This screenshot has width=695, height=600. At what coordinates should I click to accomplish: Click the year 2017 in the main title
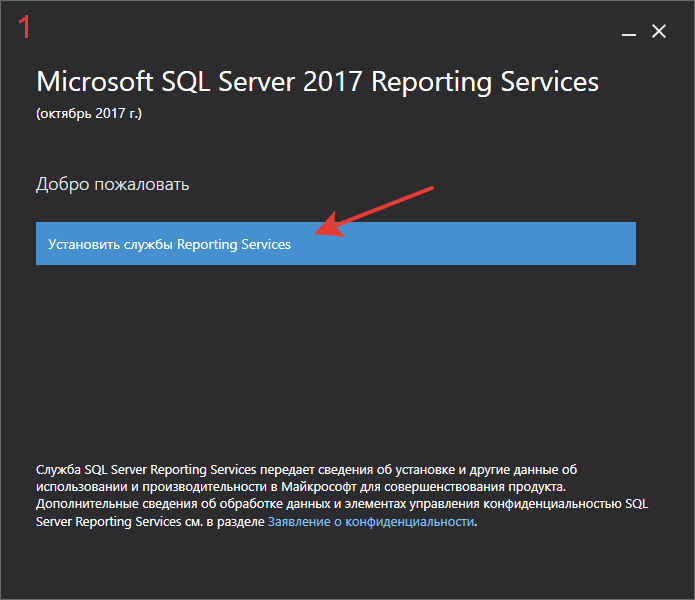(332, 82)
